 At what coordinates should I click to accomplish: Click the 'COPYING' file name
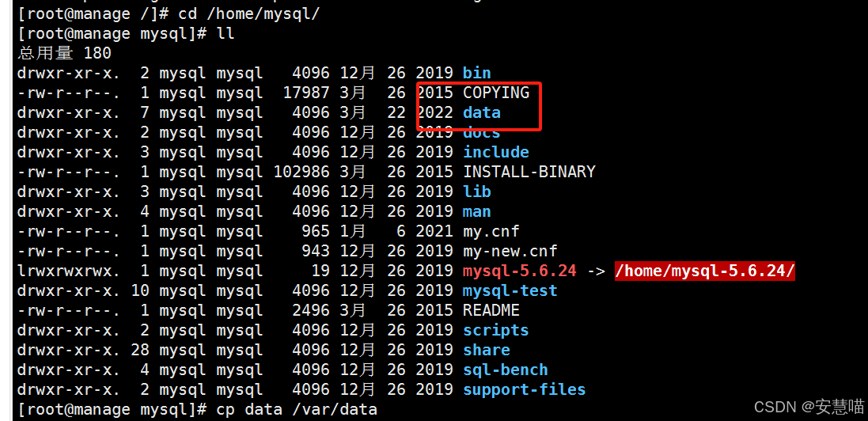[496, 93]
